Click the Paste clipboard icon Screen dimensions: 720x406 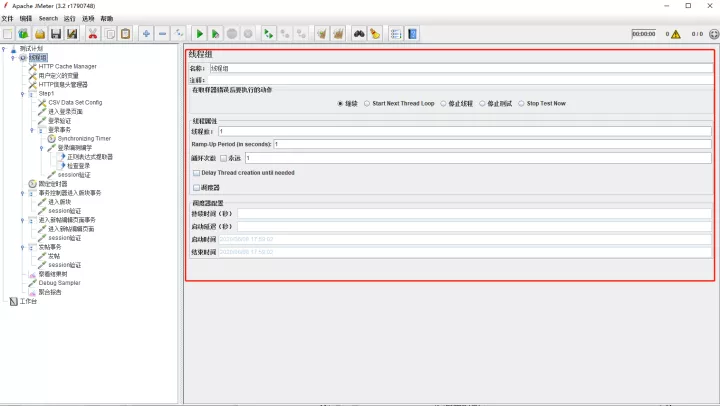pos(125,34)
